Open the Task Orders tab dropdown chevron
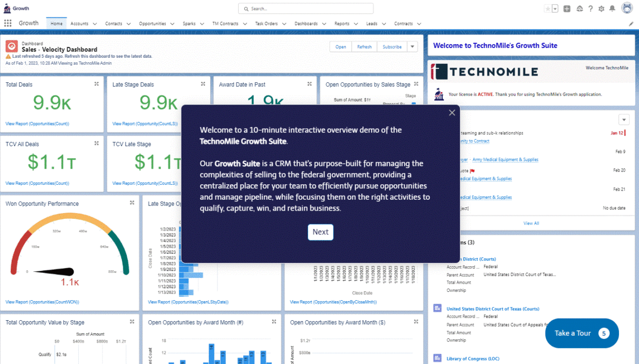The height and width of the screenshot is (364, 639). pyautogui.click(x=284, y=24)
